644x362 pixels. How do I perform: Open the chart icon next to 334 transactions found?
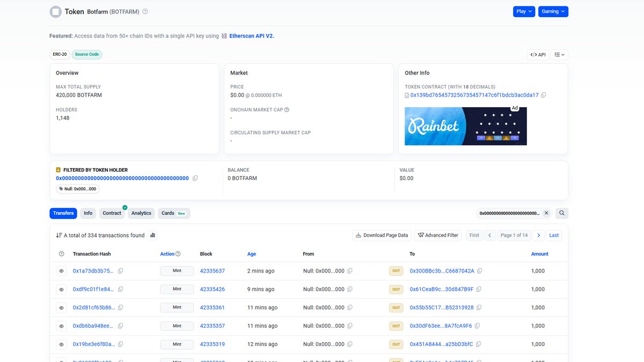pyautogui.click(x=152, y=235)
